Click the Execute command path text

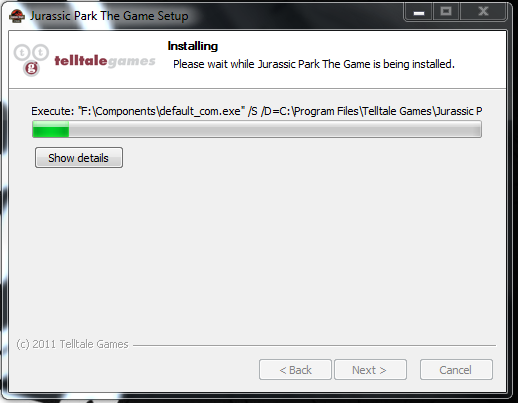coord(257,111)
